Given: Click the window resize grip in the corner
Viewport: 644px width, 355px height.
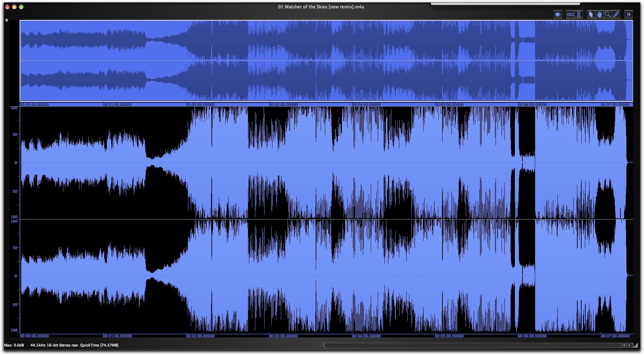Looking at the screenshot, I should click(x=636, y=346).
